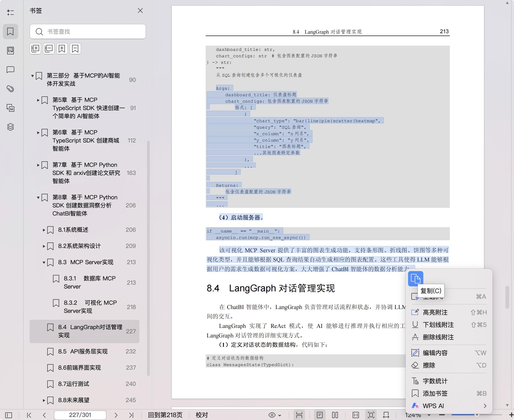This screenshot has width=514, height=420.
Task: Toggle the page break view icon
Action: [x=299, y=415]
